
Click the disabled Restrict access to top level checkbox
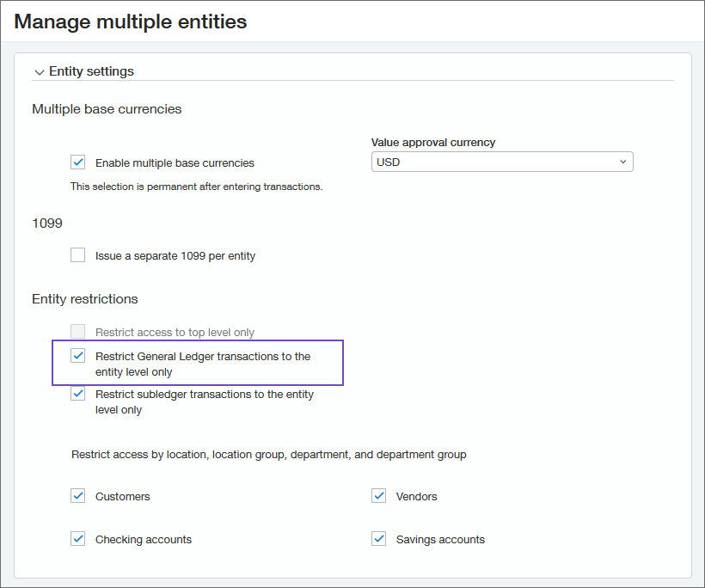pyautogui.click(x=77, y=331)
